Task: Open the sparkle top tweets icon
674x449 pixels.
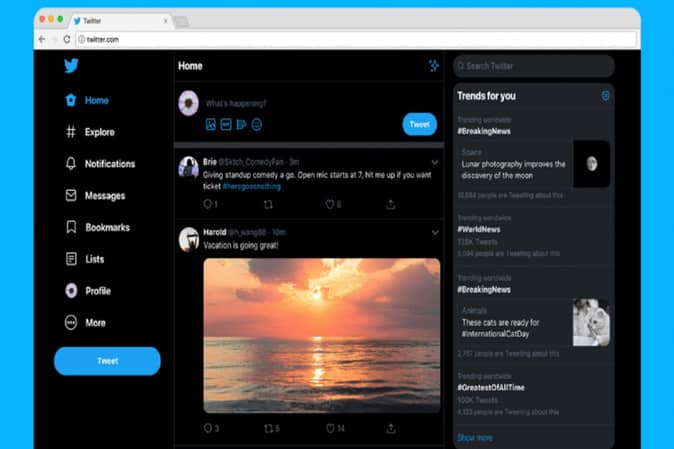Action: (x=433, y=66)
